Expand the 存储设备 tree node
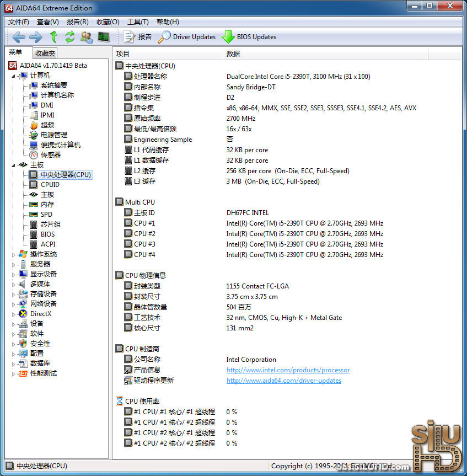This screenshot has width=467, height=476. 13,295
